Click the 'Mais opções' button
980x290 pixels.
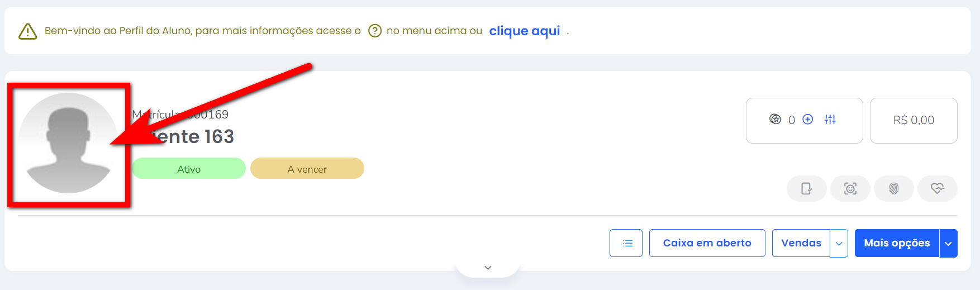point(896,243)
